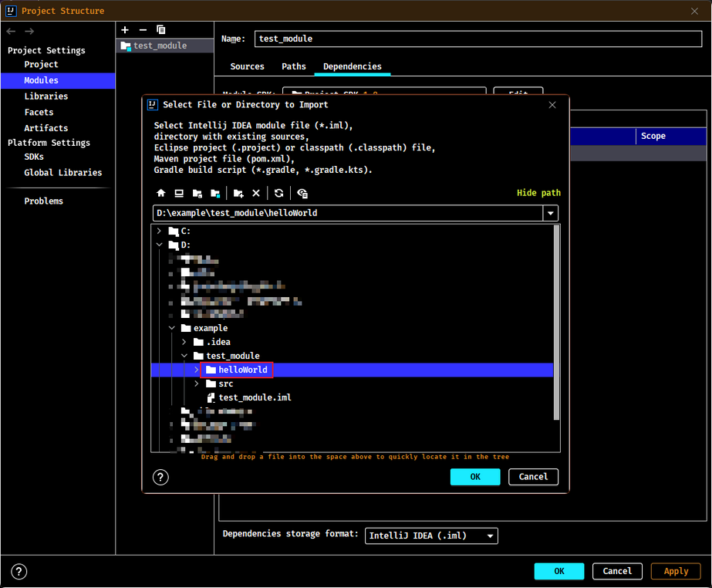This screenshot has width=712, height=588.
Task: Click the Hide path link
Action: coord(538,193)
